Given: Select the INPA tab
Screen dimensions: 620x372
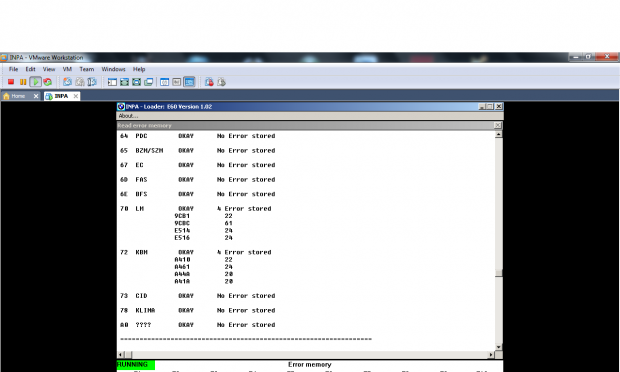Looking at the screenshot, I should click(x=61, y=96).
